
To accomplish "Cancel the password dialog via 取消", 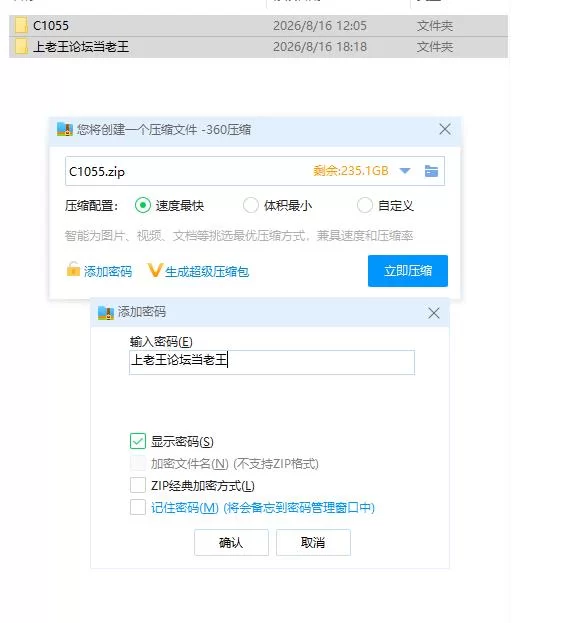I will [x=313, y=542].
